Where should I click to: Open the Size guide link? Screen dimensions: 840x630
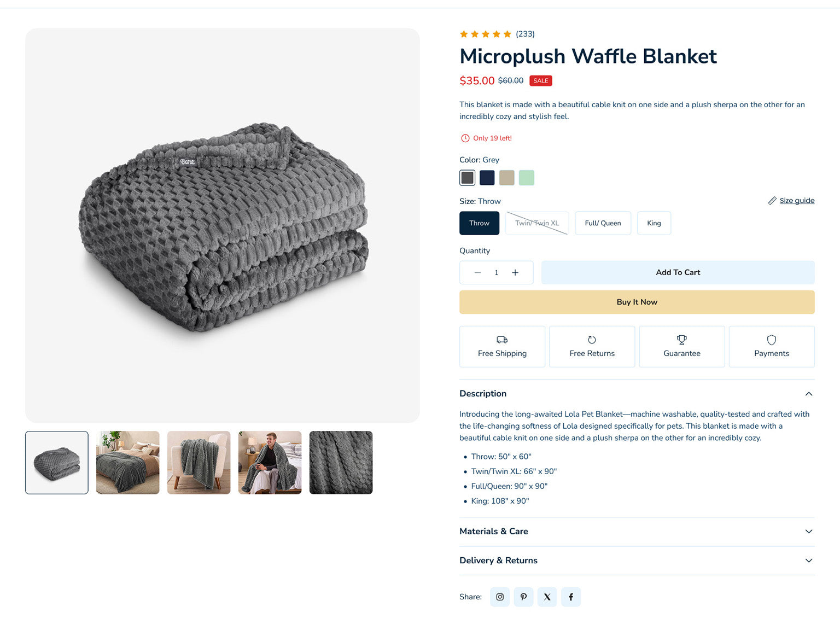pyautogui.click(x=796, y=201)
